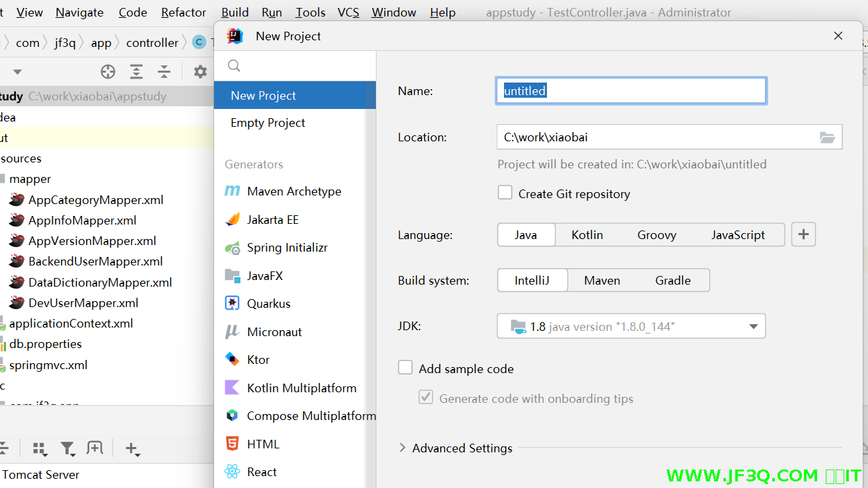Open the JDK version dropdown
868x488 pixels.
tap(753, 327)
